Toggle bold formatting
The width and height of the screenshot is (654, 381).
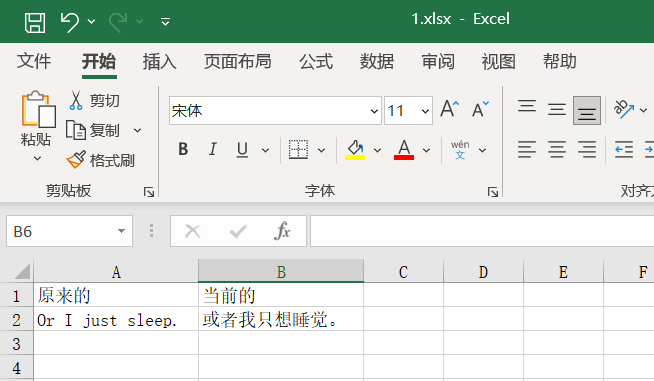point(183,149)
